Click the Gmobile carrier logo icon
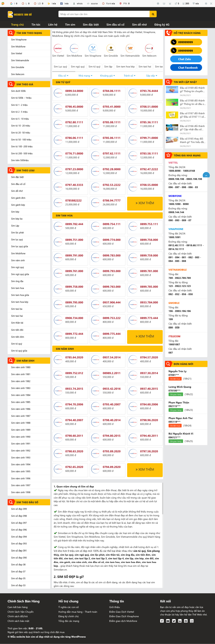215x644 pixels. pos(111,48)
